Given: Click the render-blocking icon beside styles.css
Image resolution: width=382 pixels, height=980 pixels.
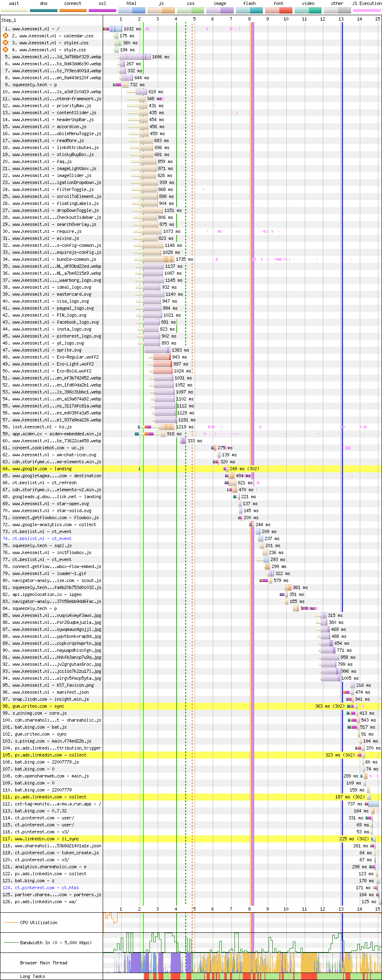Looking at the screenshot, I should pyautogui.click(x=6, y=43).
